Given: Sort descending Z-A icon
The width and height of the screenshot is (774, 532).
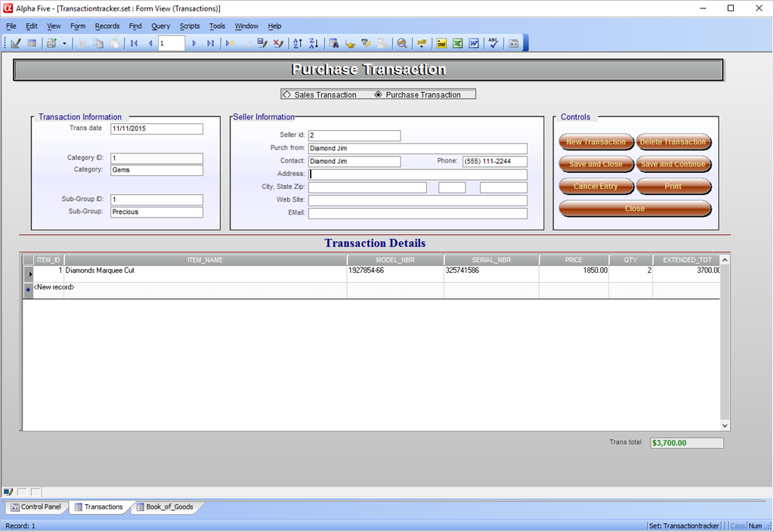Looking at the screenshot, I should click(x=314, y=43).
